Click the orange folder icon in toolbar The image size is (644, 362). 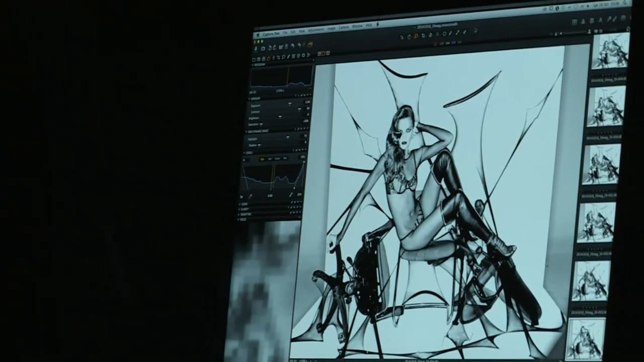(x=310, y=45)
